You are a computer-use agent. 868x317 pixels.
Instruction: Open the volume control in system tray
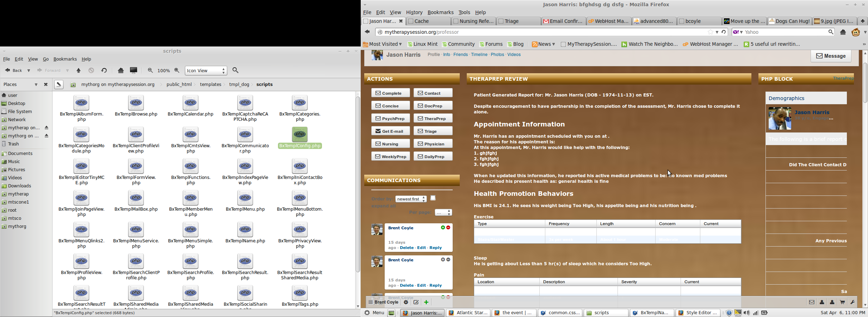click(746, 313)
